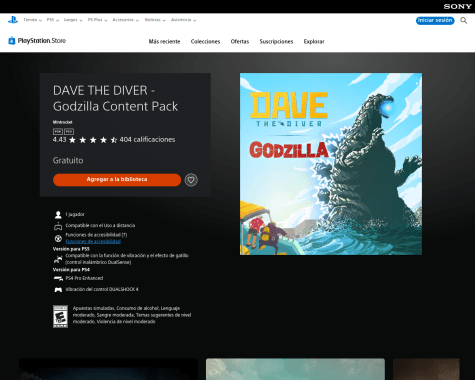This screenshot has width=475, height=380.
Task: Click the Apuestas simuladas rating description
Action: pyautogui.click(x=132, y=315)
